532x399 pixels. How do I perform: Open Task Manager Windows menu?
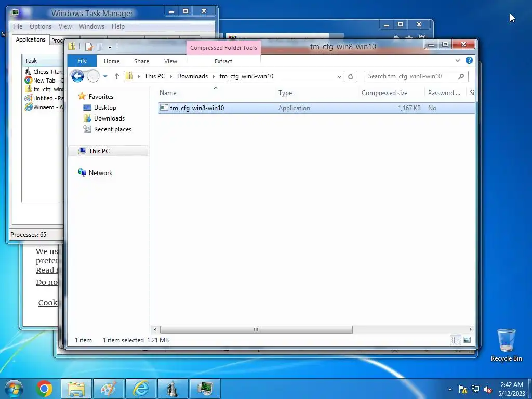(x=91, y=26)
